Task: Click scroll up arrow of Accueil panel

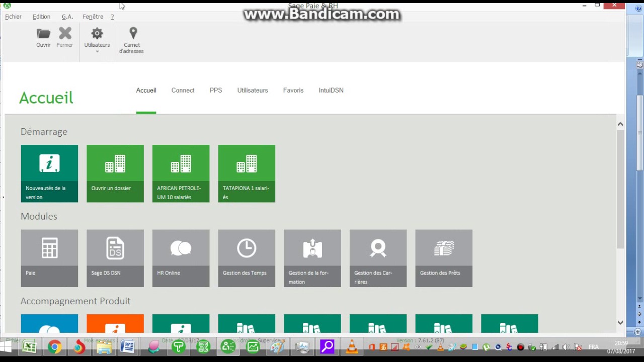Action: pyautogui.click(x=620, y=124)
